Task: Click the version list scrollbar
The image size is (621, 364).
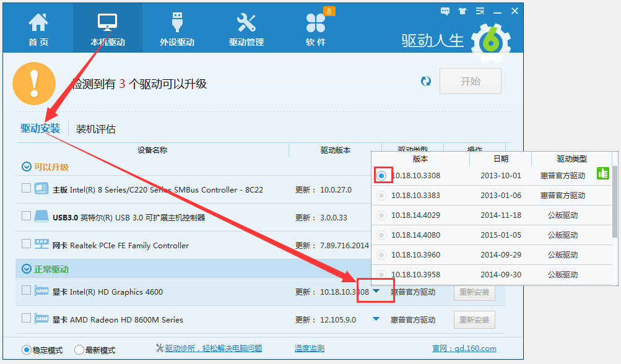Action: coord(615,201)
